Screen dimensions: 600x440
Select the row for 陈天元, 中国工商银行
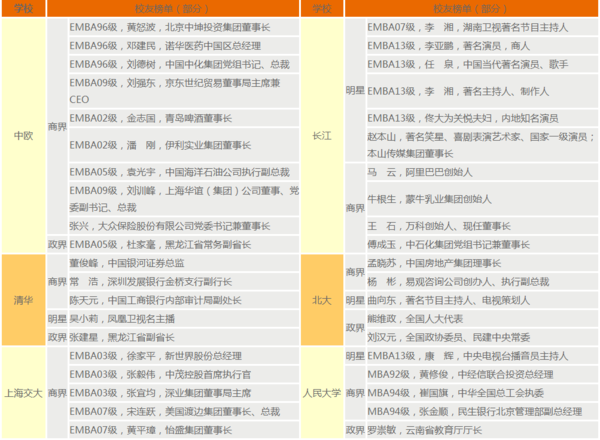184,300
